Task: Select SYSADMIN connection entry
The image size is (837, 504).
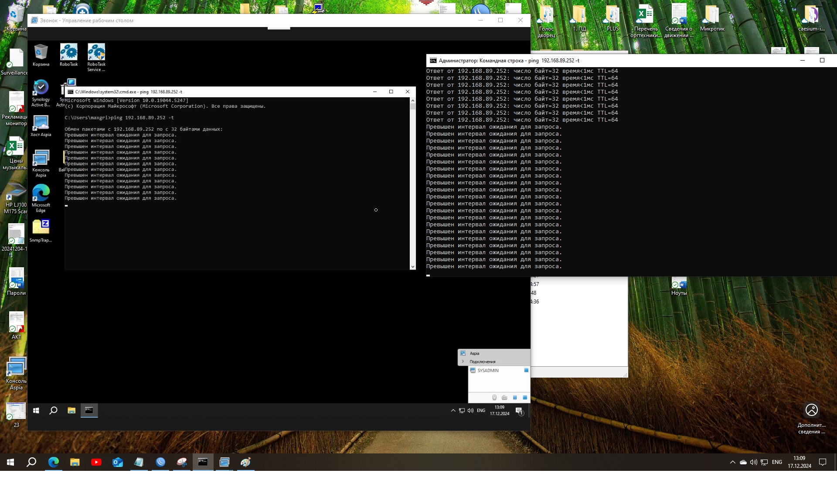Action: pyautogui.click(x=499, y=370)
